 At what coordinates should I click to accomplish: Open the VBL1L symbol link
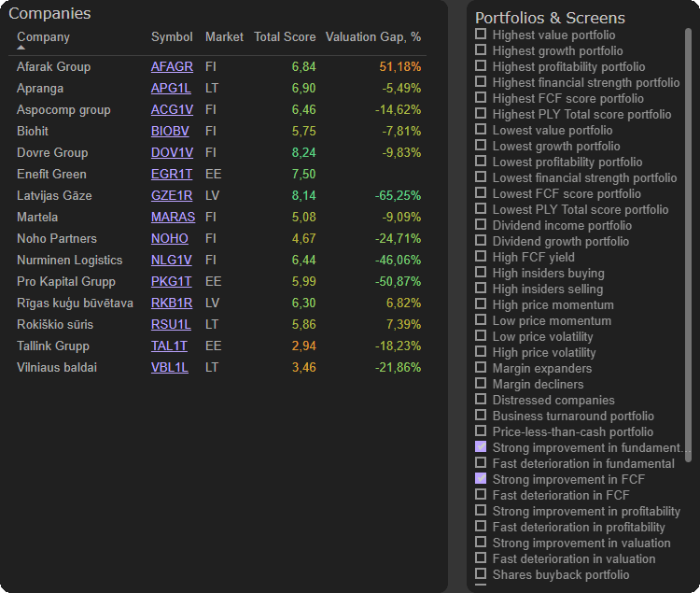[x=169, y=368]
